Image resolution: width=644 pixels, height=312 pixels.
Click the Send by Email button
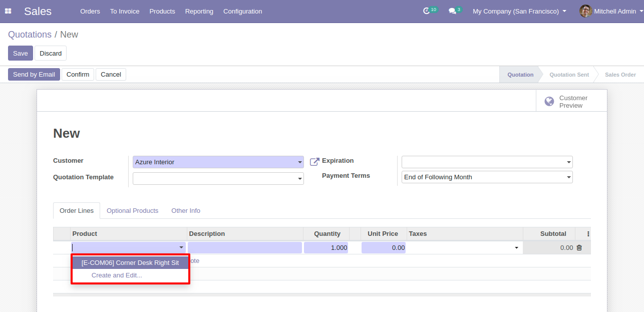[x=34, y=75]
